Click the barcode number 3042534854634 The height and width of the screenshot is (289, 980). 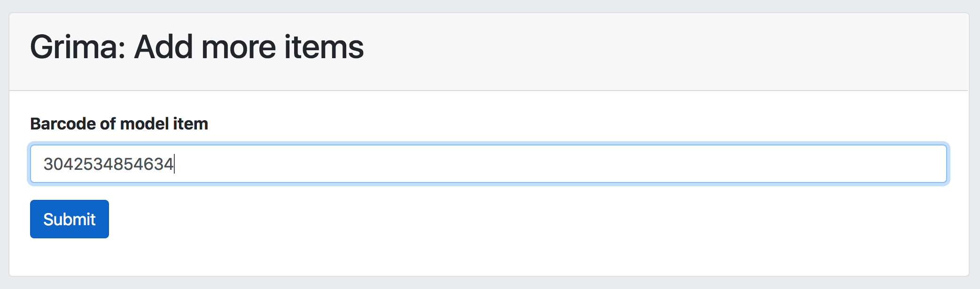coord(109,164)
